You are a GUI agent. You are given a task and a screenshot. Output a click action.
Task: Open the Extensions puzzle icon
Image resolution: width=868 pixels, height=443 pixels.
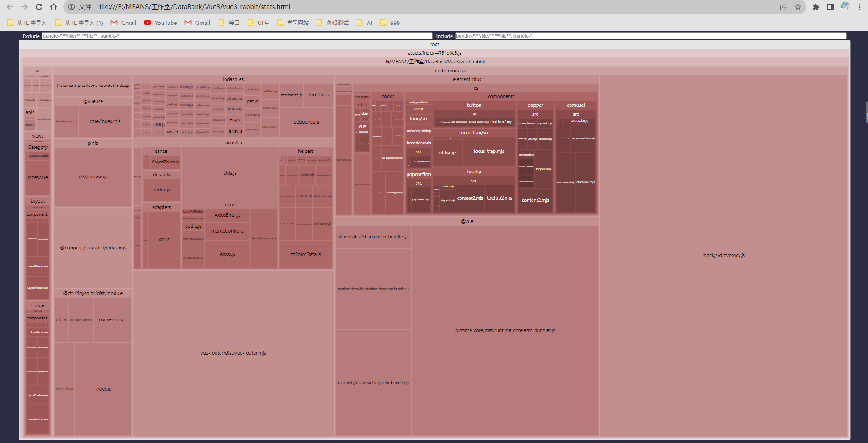pyautogui.click(x=816, y=7)
